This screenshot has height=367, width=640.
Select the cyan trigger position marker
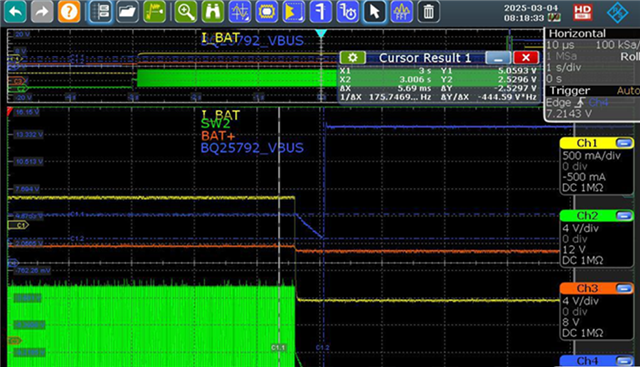[321, 33]
